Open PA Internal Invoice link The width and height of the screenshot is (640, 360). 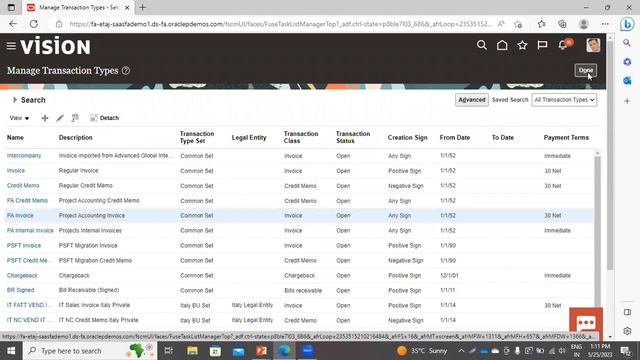click(x=30, y=231)
